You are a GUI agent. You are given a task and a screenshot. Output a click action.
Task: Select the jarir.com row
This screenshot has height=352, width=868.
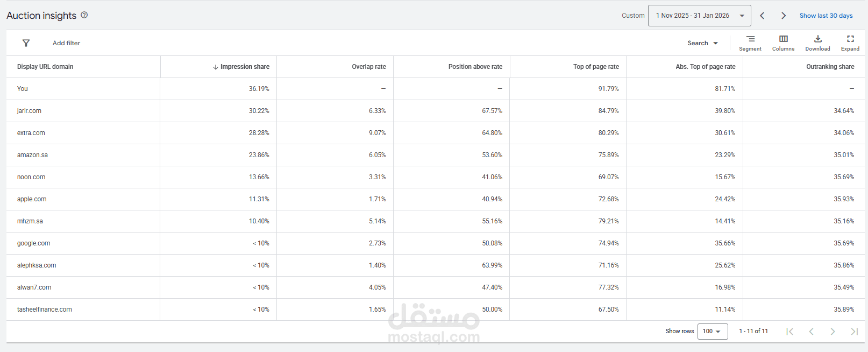point(29,111)
